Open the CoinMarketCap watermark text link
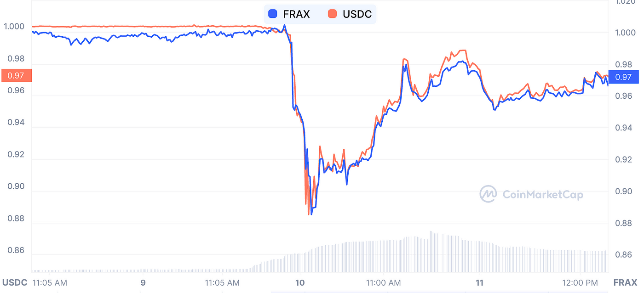 [x=543, y=195]
